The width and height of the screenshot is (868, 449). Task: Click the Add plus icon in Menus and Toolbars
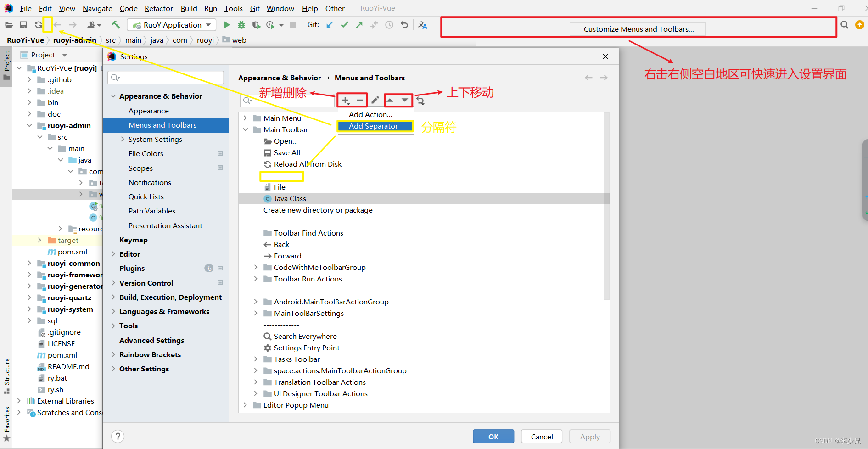[346, 100]
